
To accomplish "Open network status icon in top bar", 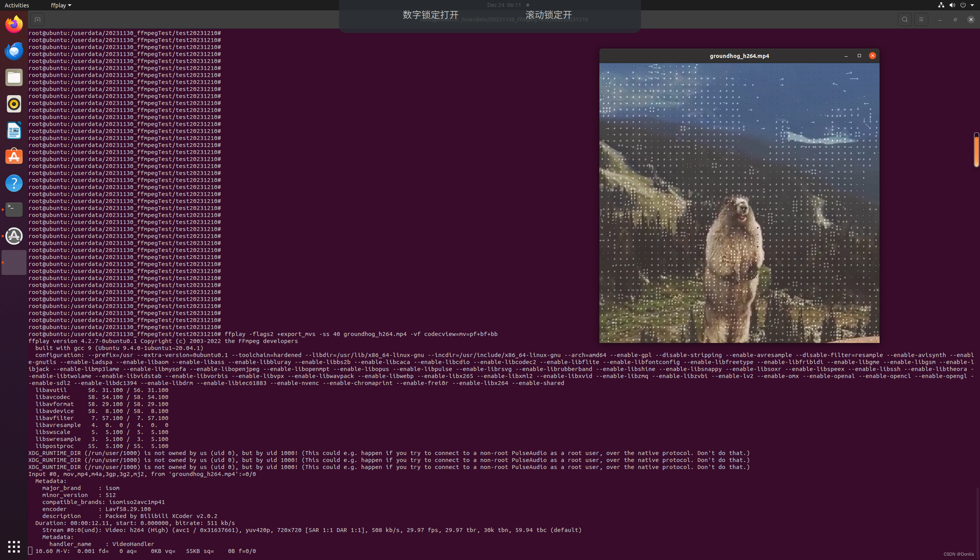I will [x=941, y=5].
